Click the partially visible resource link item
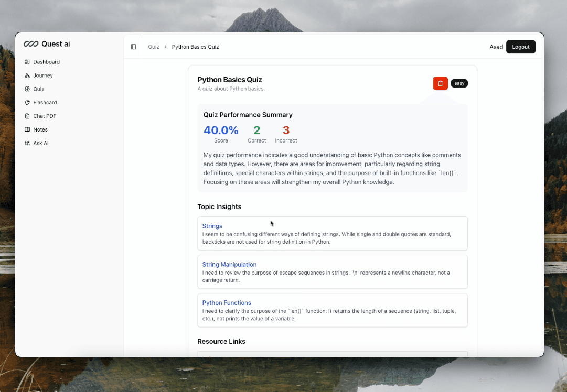The height and width of the screenshot is (392, 567). click(333, 355)
